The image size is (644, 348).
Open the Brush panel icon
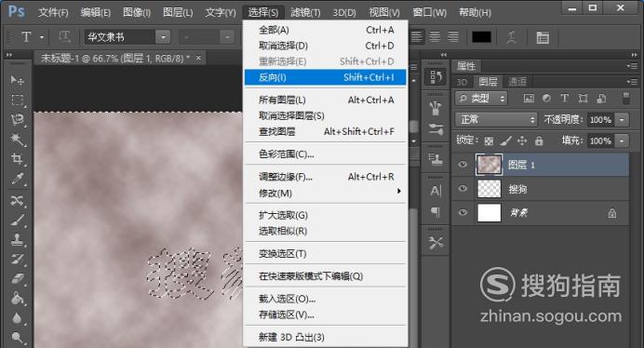436,109
